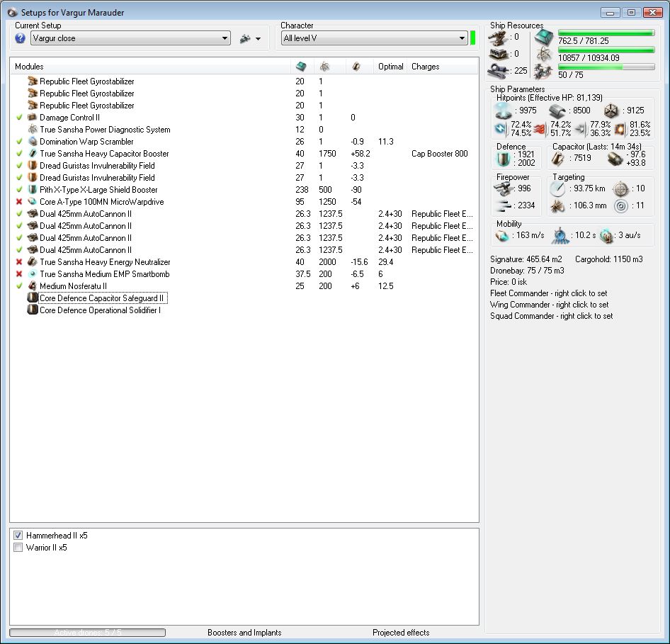Enable Core A-Type 100MN MicroWarpdrive red X
670x644 pixels.
(19, 202)
